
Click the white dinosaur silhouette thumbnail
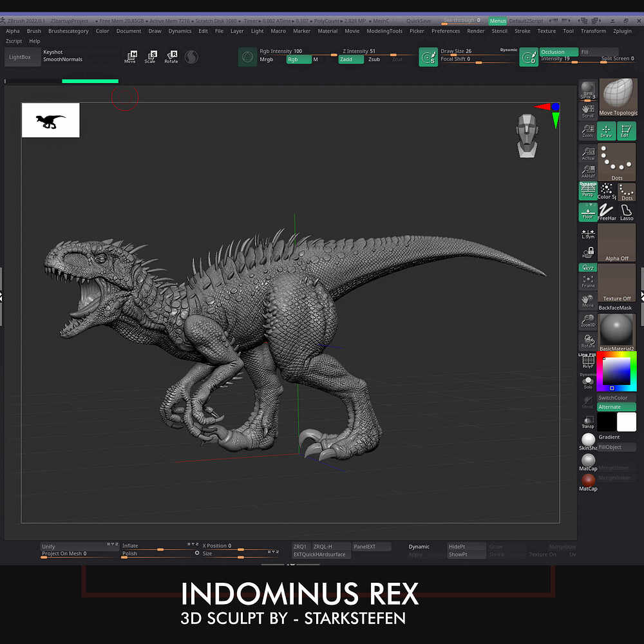tap(50, 120)
